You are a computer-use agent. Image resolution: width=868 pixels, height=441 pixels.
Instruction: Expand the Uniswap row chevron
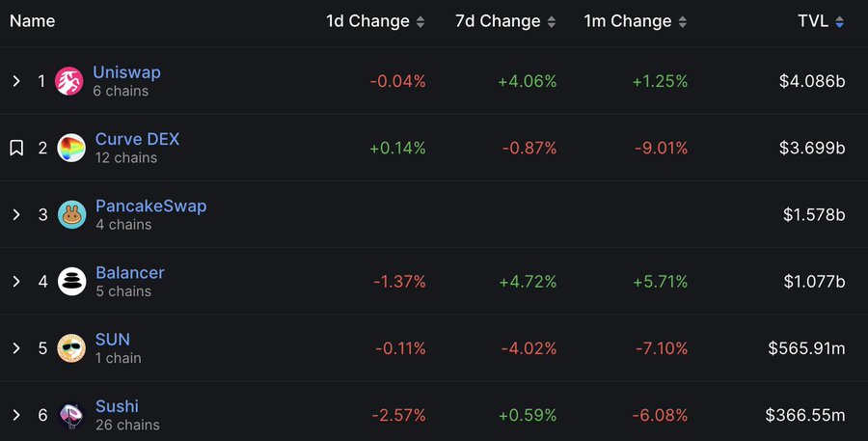pyautogui.click(x=16, y=81)
